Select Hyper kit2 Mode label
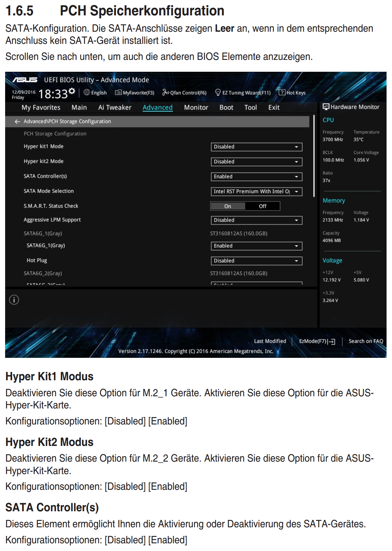Viewport: 392px width, 551px height. (x=44, y=161)
